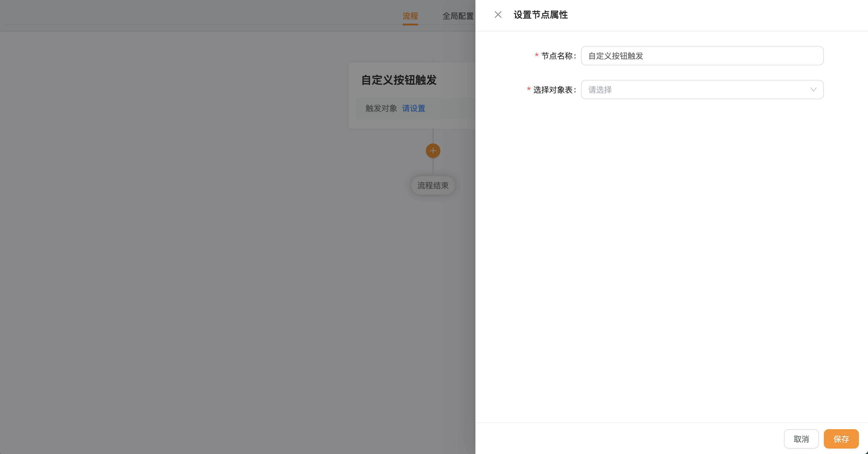Click the 节点名称 input field
This screenshot has height=454, width=868.
702,56
